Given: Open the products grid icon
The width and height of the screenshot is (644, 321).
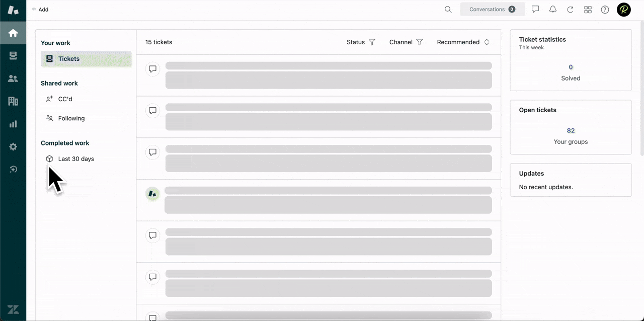Looking at the screenshot, I should tap(588, 10).
